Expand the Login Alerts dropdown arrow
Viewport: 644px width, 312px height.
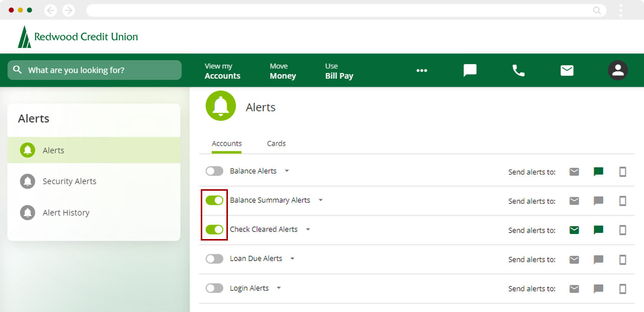click(279, 288)
